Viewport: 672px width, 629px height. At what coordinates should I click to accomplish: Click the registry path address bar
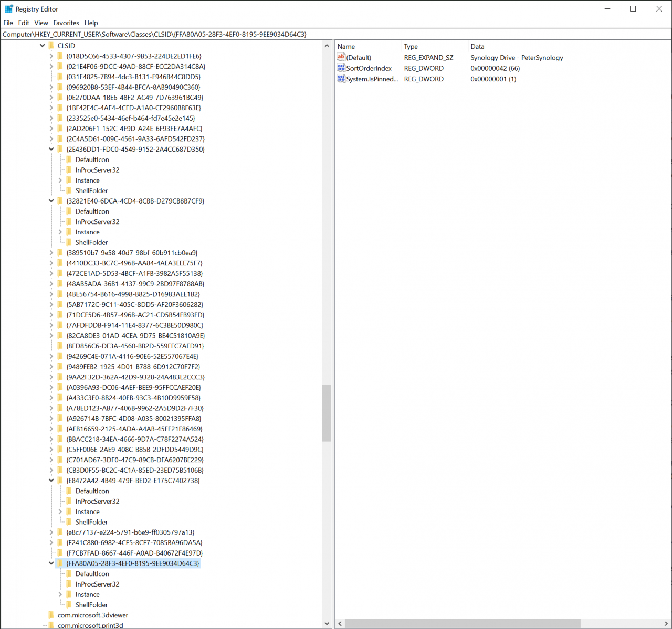click(x=210, y=34)
